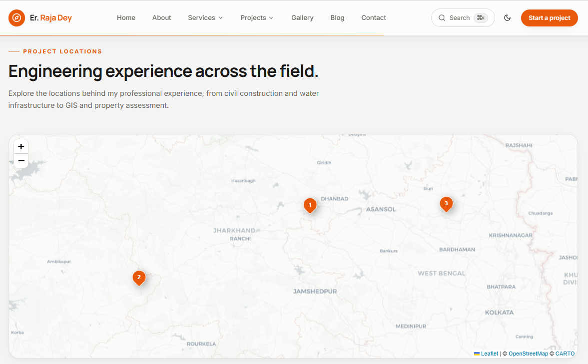Focus the Search input field

[463, 17]
